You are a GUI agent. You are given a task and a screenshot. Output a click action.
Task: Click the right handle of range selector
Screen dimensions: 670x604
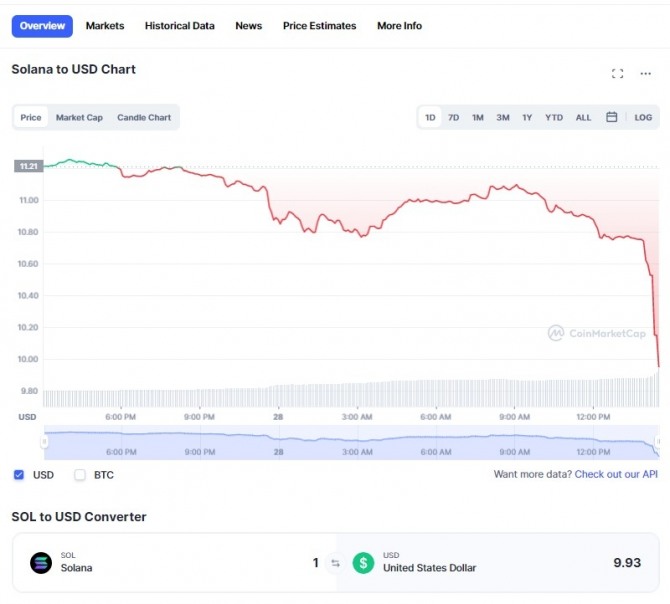(657, 442)
